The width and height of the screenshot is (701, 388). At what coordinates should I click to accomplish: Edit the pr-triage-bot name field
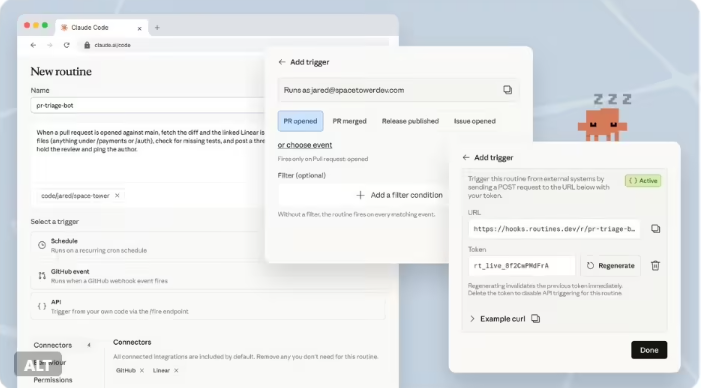point(148,105)
